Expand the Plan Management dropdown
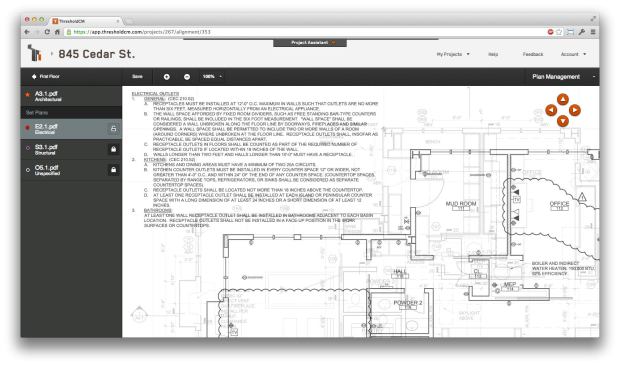The width and height of the screenshot is (620, 366). [x=563, y=77]
